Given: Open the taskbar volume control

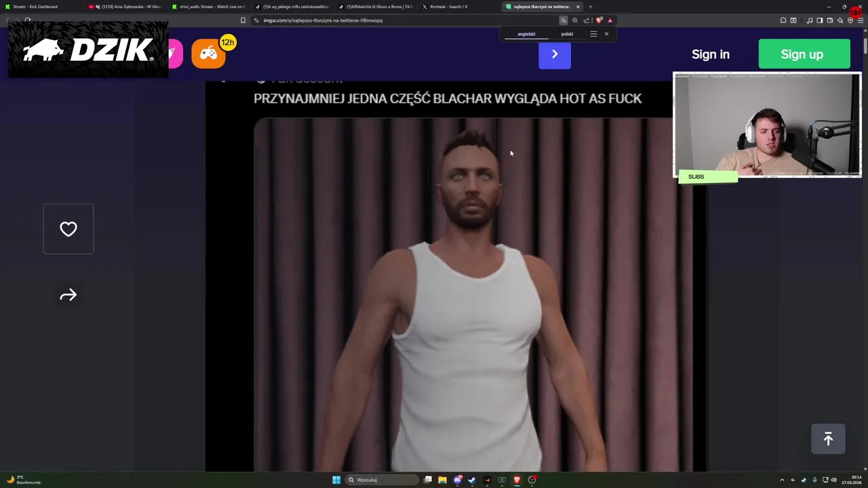Looking at the screenshot, I should pyautogui.click(x=833, y=480).
